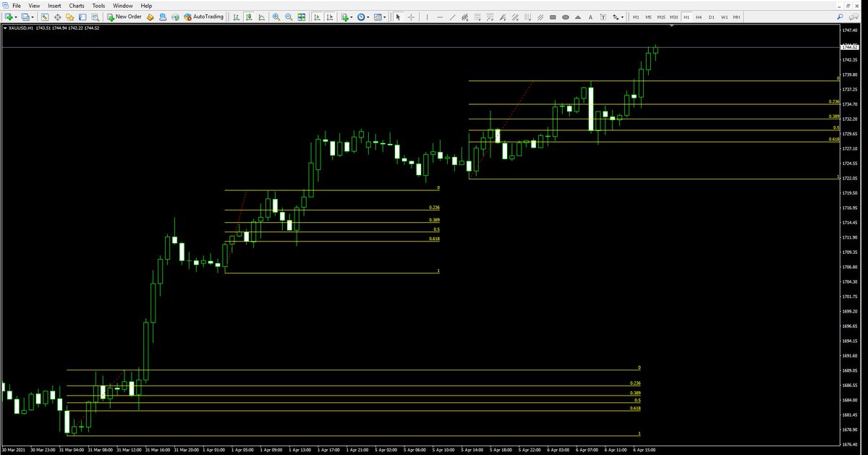Click the 1744.52 current price label
Image resolution: width=868 pixels, height=455 pixels.
(x=849, y=47)
